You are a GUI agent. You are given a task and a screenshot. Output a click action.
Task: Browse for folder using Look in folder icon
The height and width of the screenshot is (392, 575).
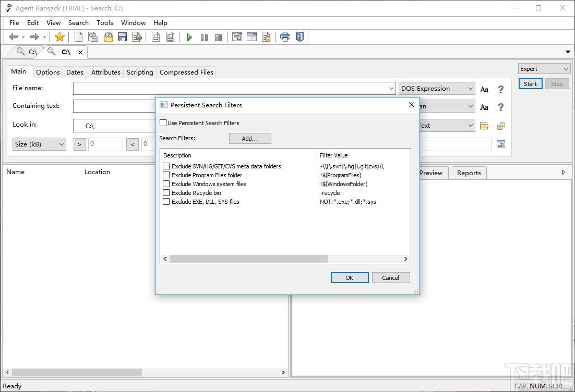tap(484, 126)
